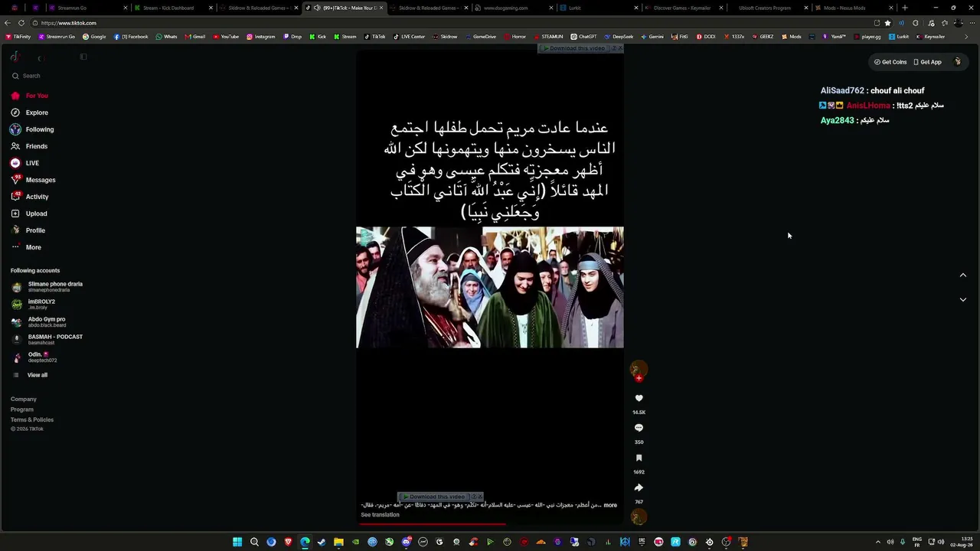The image size is (980, 551).
Task: Expand the caption with more
Action: [x=610, y=505]
